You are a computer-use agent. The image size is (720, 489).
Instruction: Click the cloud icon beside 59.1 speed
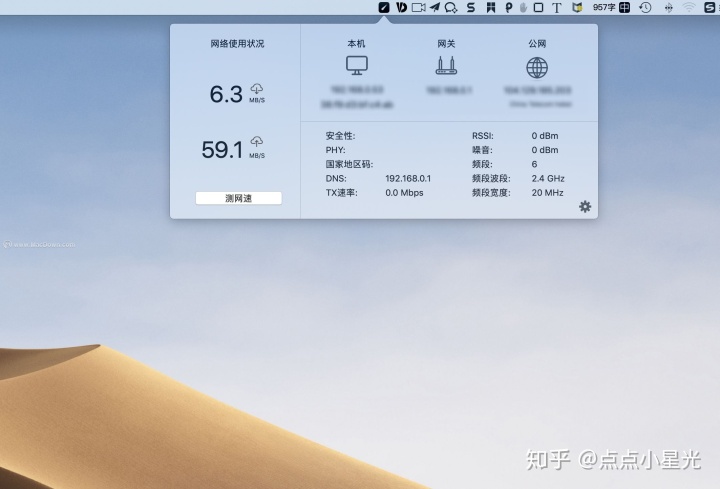[x=257, y=141]
